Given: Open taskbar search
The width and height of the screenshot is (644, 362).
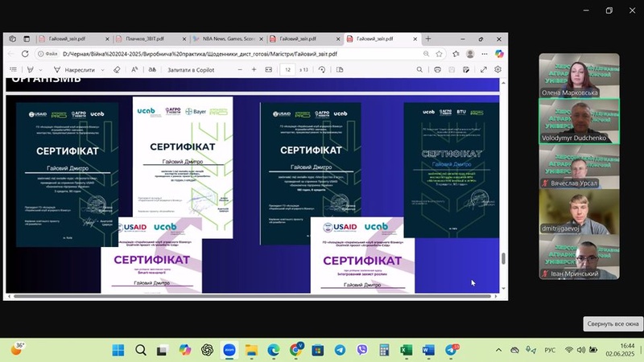Looking at the screenshot, I should pyautogui.click(x=140, y=350).
